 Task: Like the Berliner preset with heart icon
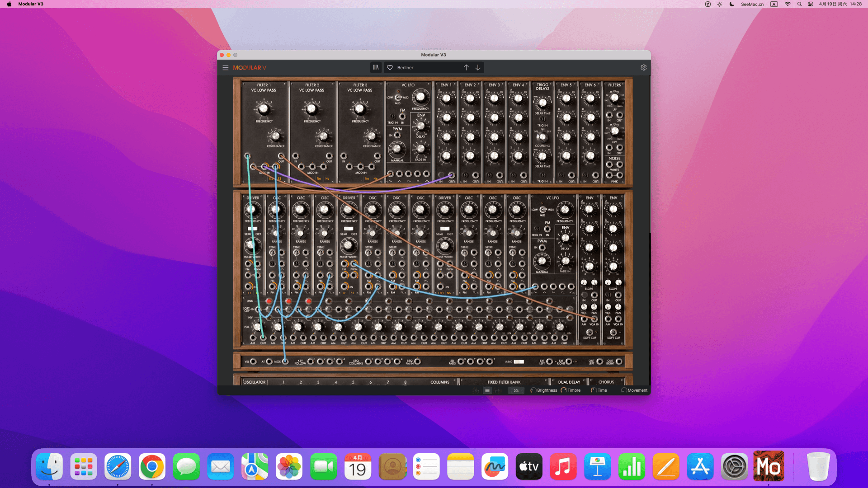(390, 68)
